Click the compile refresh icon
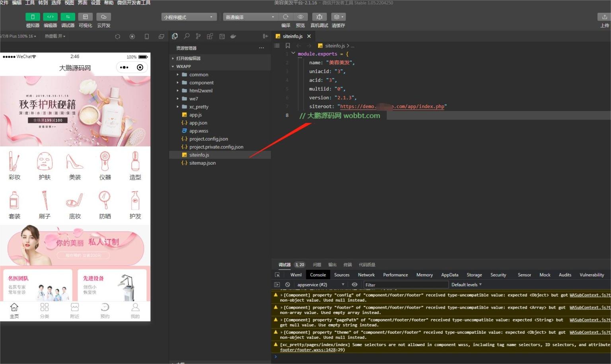 click(x=286, y=17)
